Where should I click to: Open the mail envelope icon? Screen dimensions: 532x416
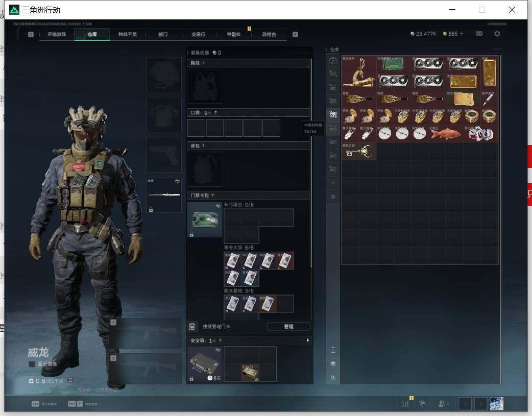coord(479,34)
